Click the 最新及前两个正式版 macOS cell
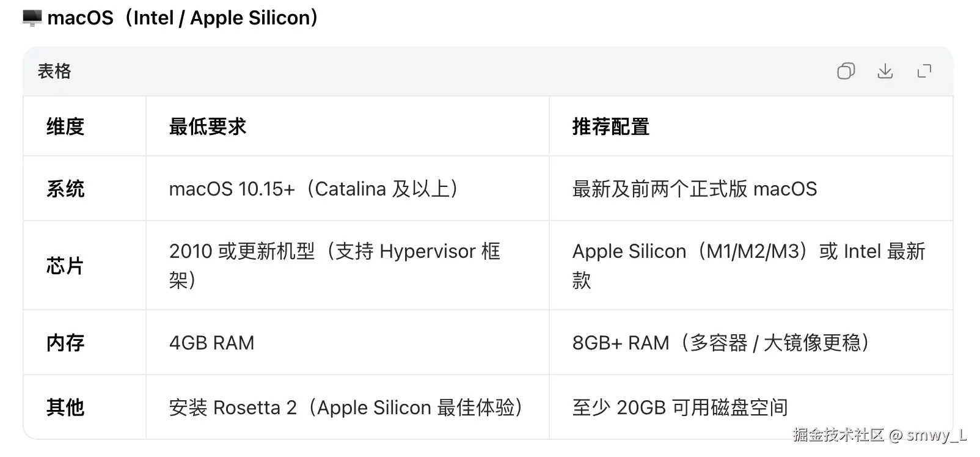 pos(695,189)
